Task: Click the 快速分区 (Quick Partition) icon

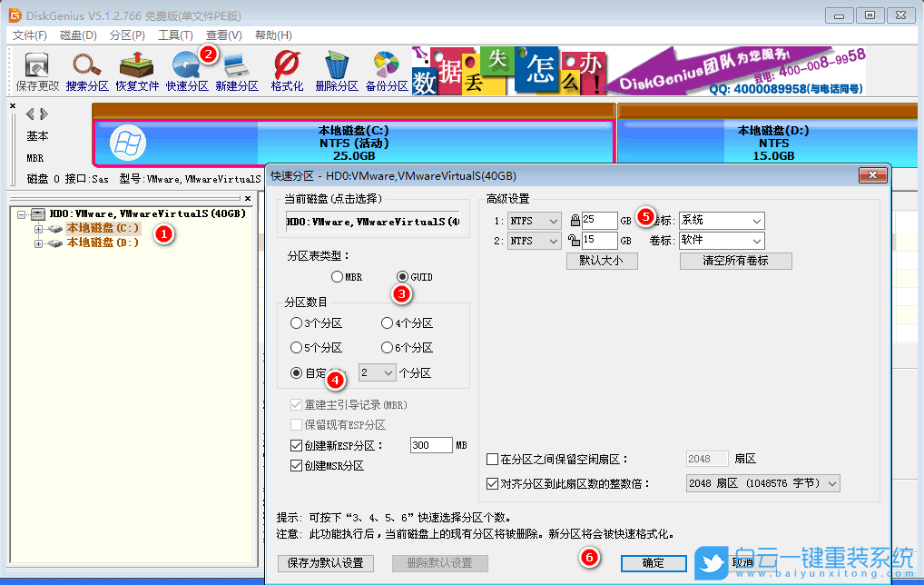Action: click(x=187, y=69)
